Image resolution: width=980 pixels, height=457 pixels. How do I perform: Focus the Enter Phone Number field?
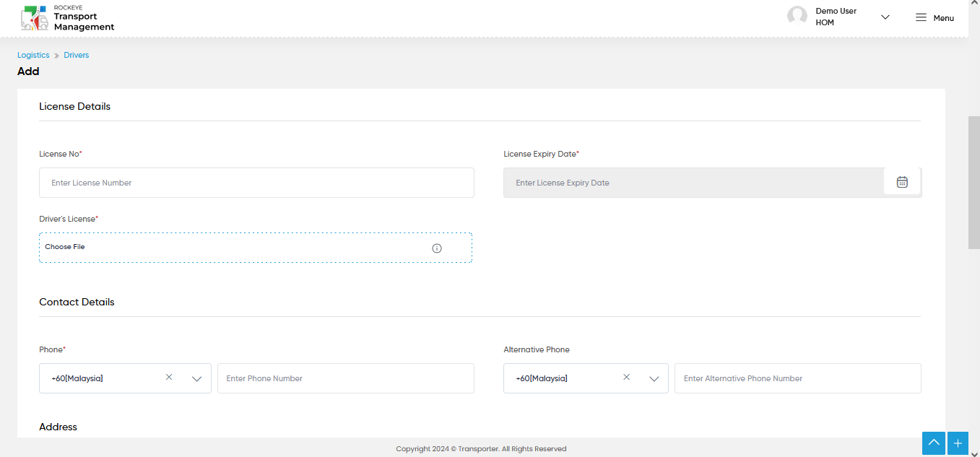point(346,378)
